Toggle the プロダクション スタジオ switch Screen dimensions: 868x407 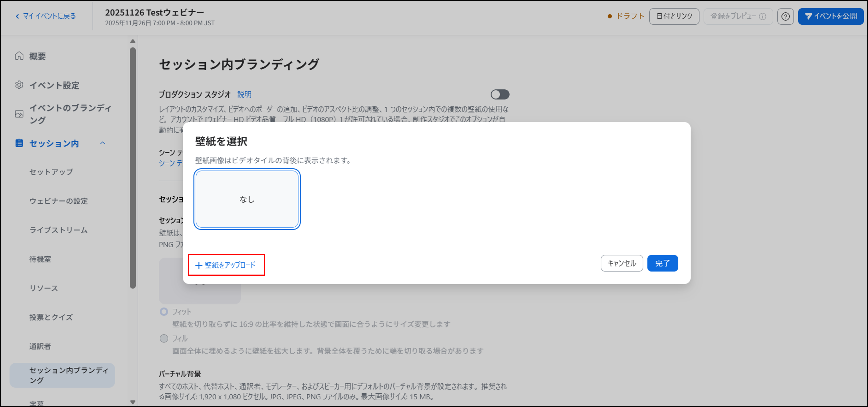coord(500,94)
